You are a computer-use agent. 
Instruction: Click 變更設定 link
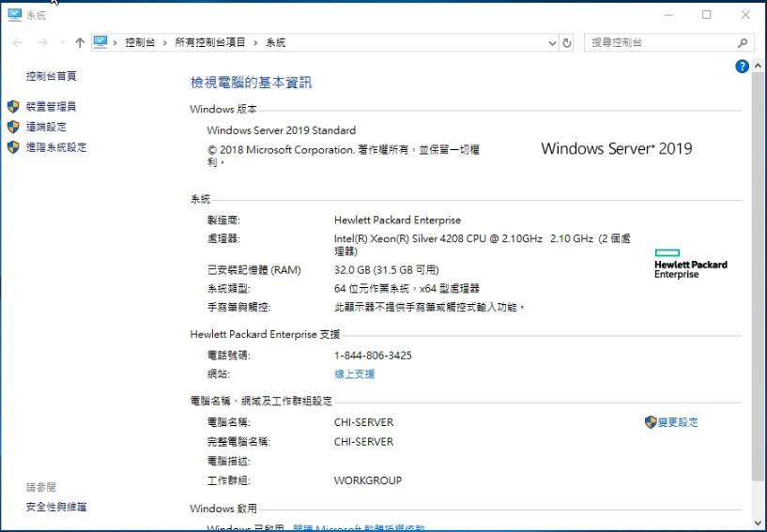(678, 422)
